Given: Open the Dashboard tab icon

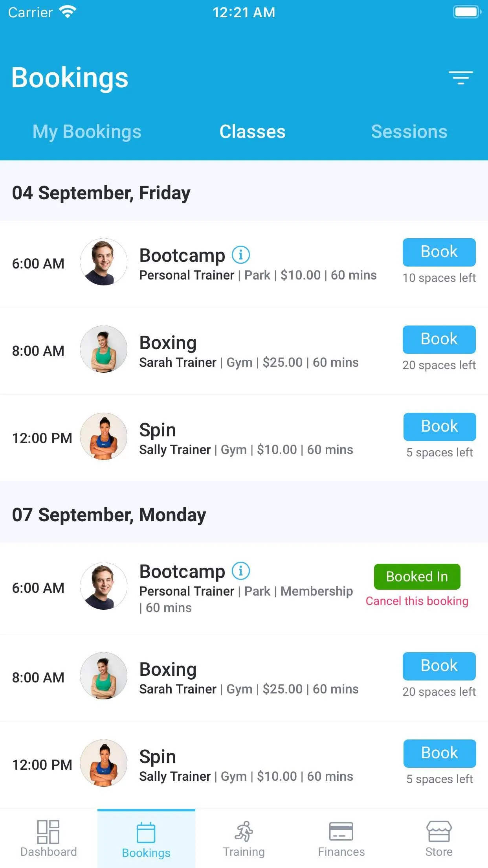Looking at the screenshot, I should point(48,831).
